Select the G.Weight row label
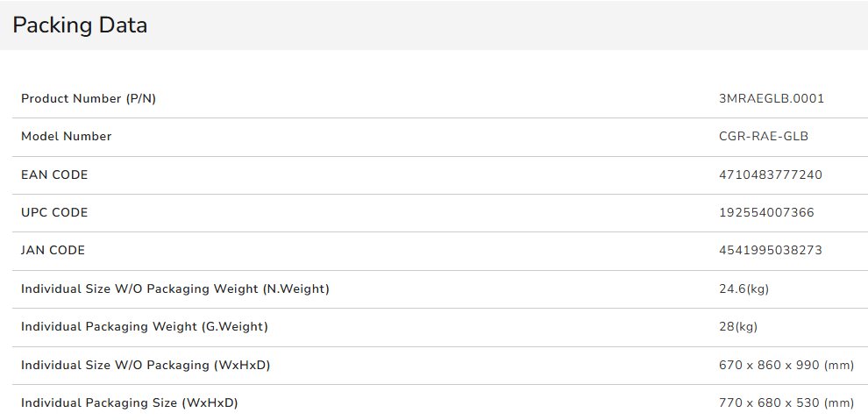This screenshot has height=420, width=868. [145, 326]
